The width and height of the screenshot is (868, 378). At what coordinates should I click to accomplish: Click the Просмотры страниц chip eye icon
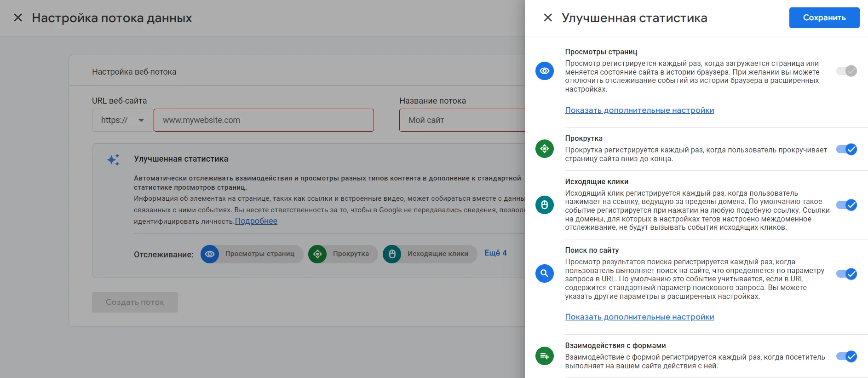[210, 254]
